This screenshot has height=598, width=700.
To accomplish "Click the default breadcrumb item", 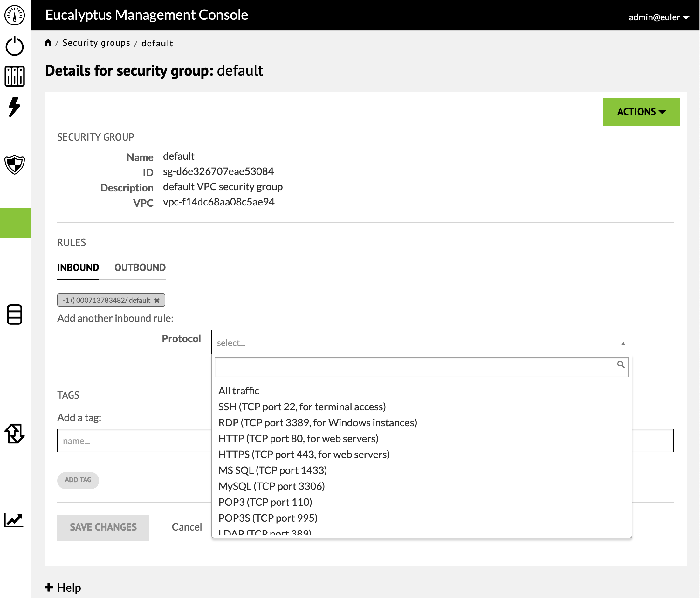I will tap(157, 43).
